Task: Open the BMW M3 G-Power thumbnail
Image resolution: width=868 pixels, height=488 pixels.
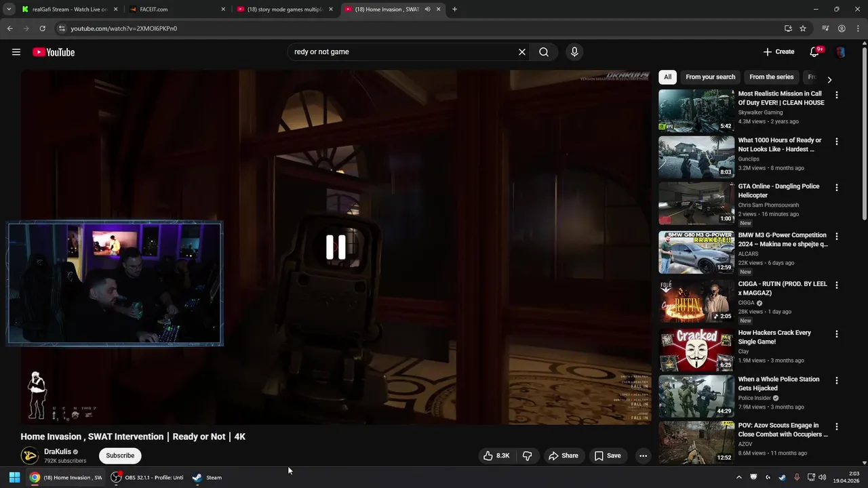Action: [x=696, y=252]
